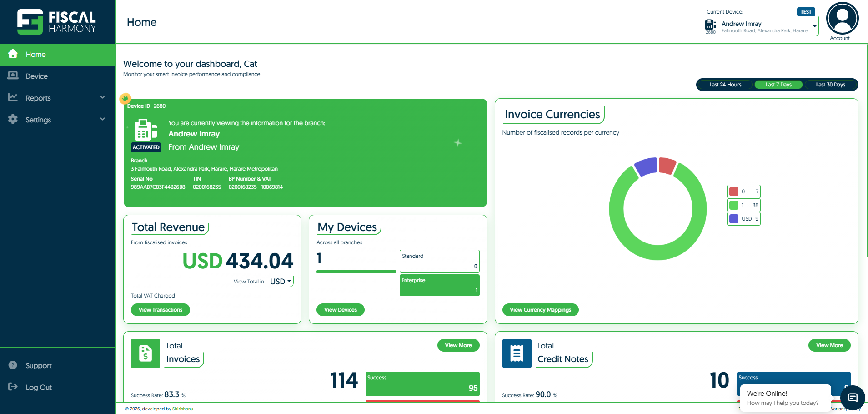Click the Support question mark icon

(x=13, y=365)
